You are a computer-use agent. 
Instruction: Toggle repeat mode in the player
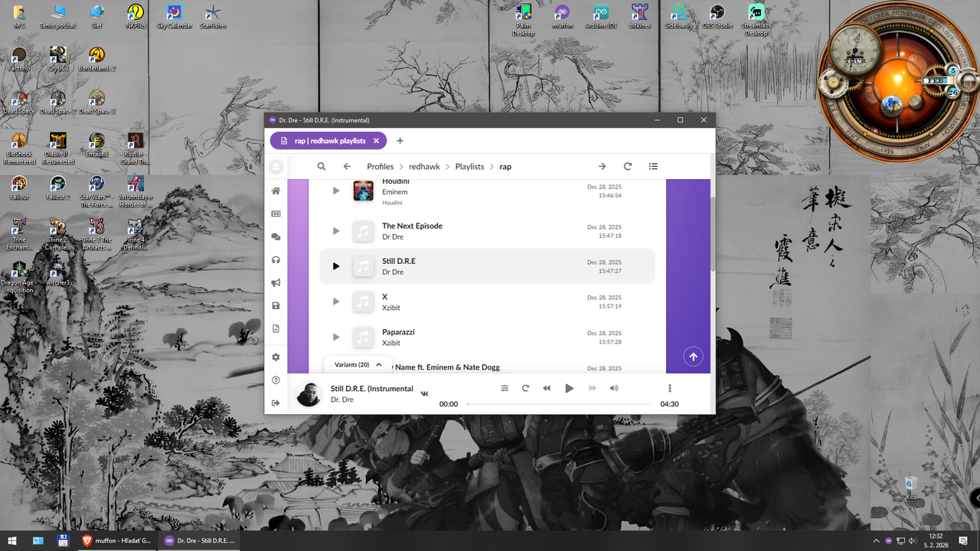tap(525, 388)
